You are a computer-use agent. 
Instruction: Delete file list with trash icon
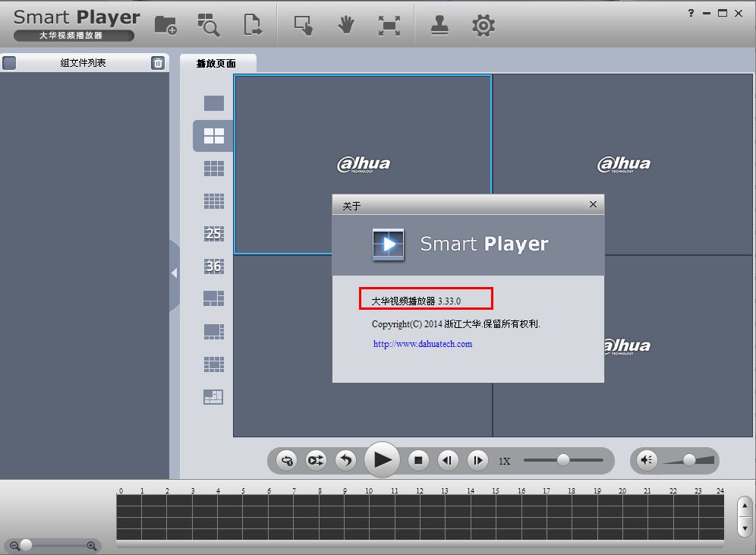[158, 63]
